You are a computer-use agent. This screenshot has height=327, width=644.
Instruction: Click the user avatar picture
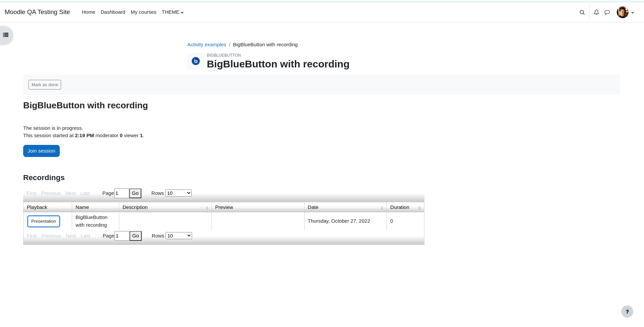tap(623, 12)
